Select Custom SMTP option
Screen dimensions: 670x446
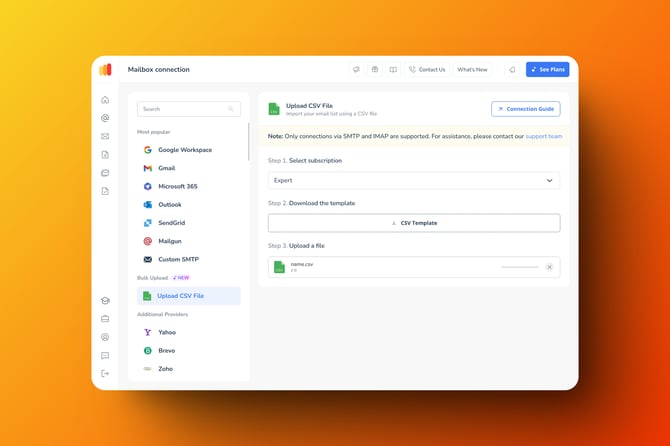(x=178, y=259)
